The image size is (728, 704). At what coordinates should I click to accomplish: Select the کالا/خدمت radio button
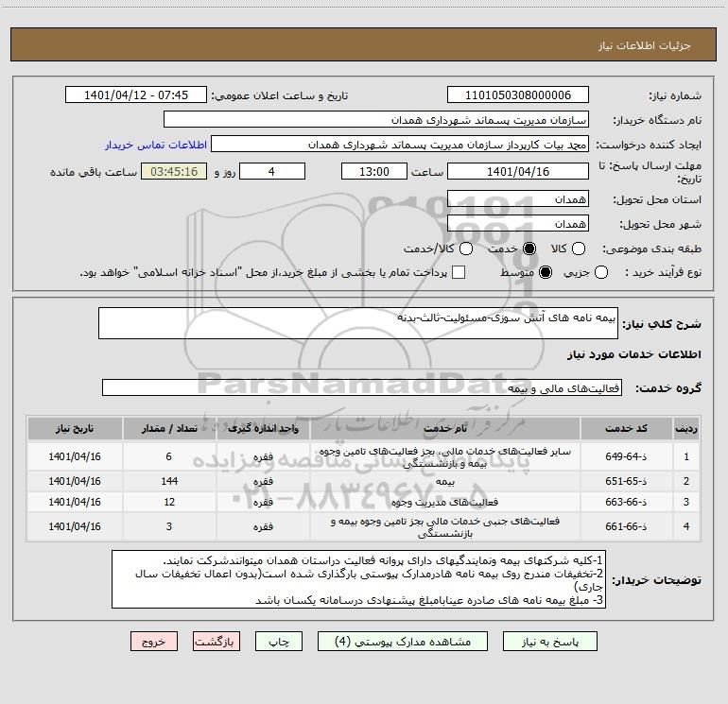[466, 249]
